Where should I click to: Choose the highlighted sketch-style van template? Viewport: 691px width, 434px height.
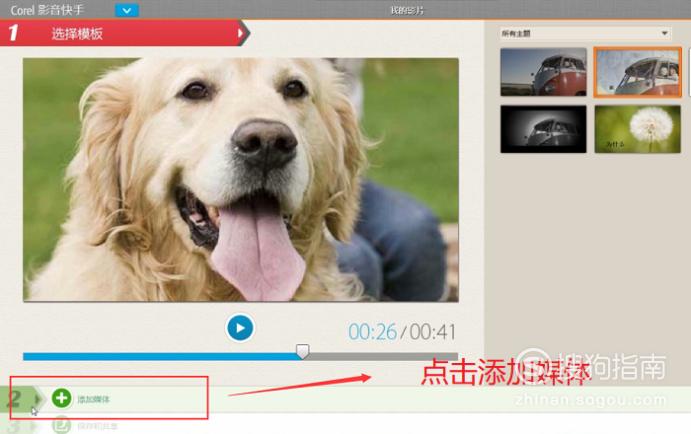(x=637, y=72)
